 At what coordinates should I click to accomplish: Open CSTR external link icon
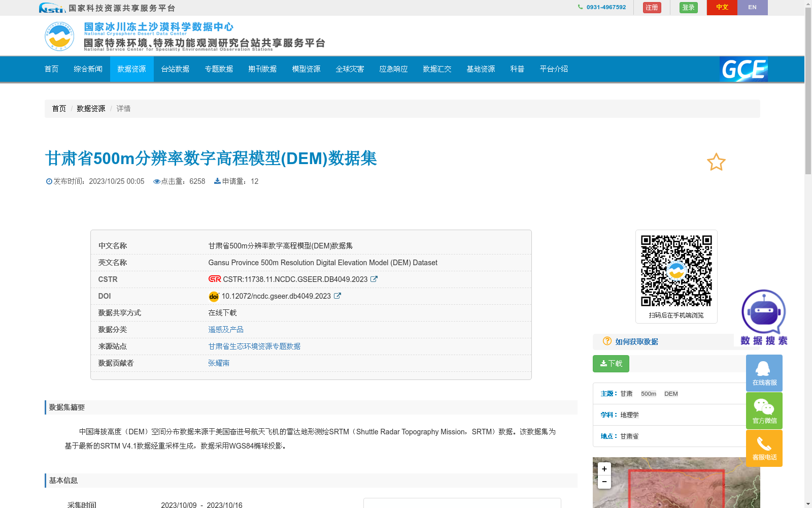tap(374, 279)
